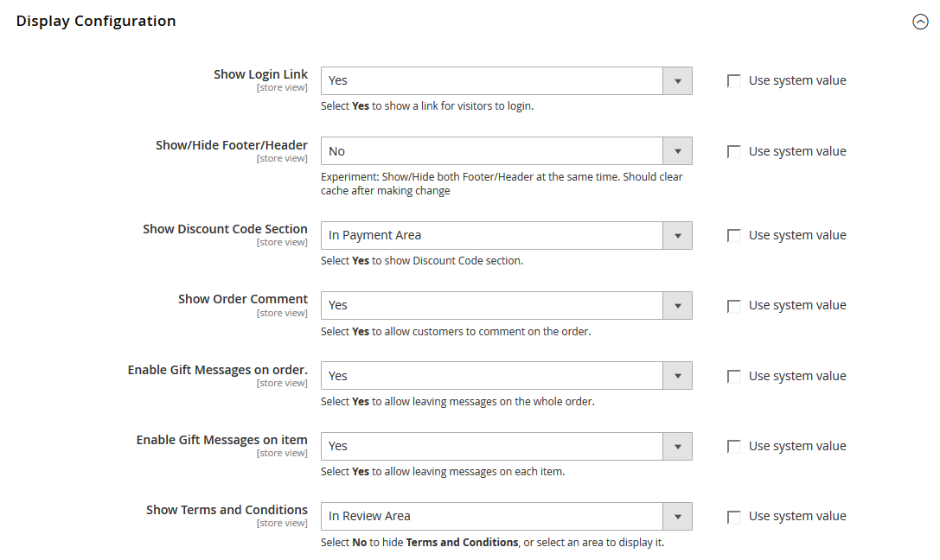Open the Show/Hide Footer/Header dropdown
Viewport: 940px width, 560px height.
tap(506, 151)
